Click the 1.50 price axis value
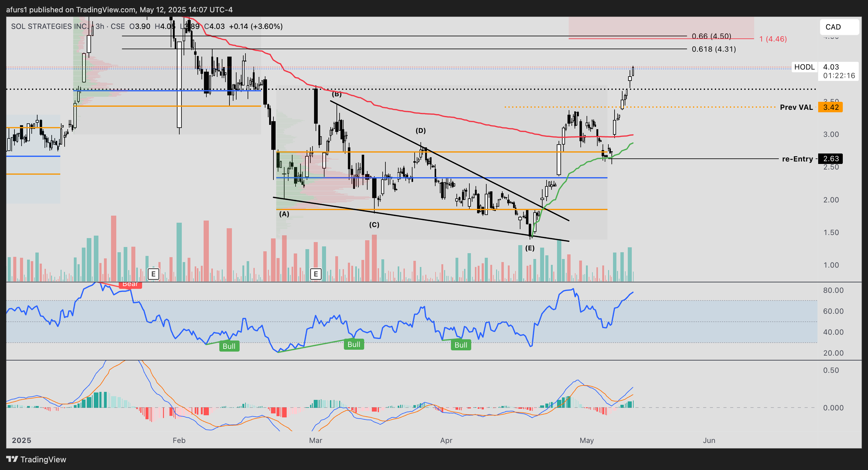Viewport: 868px width, 470px height. [x=831, y=233]
